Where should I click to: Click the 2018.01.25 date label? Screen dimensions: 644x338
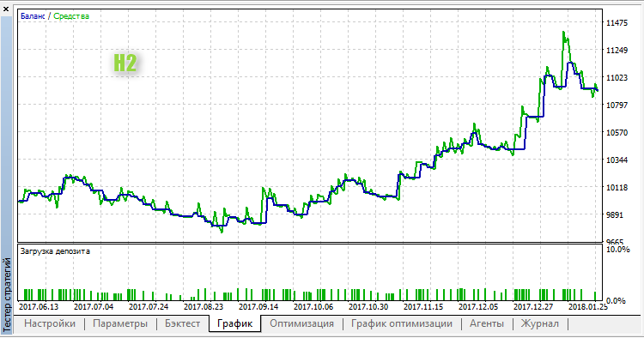tap(587, 307)
